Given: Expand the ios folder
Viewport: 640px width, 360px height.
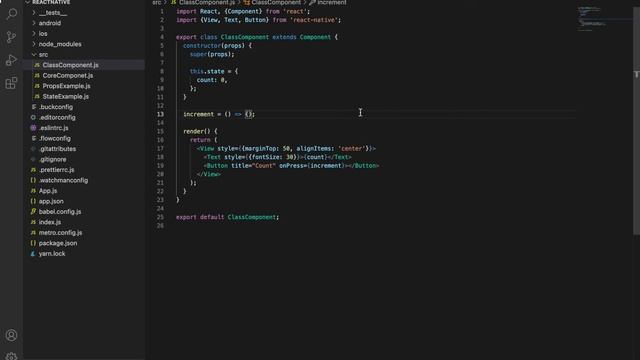Looking at the screenshot, I should coord(43,33).
